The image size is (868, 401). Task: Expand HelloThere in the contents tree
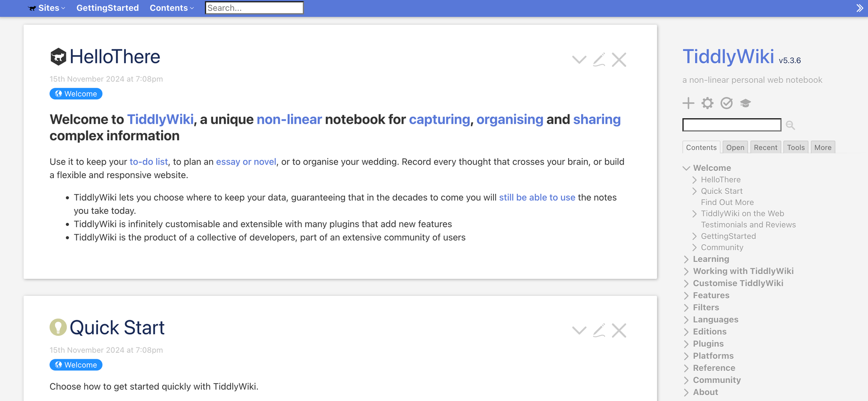[694, 180]
